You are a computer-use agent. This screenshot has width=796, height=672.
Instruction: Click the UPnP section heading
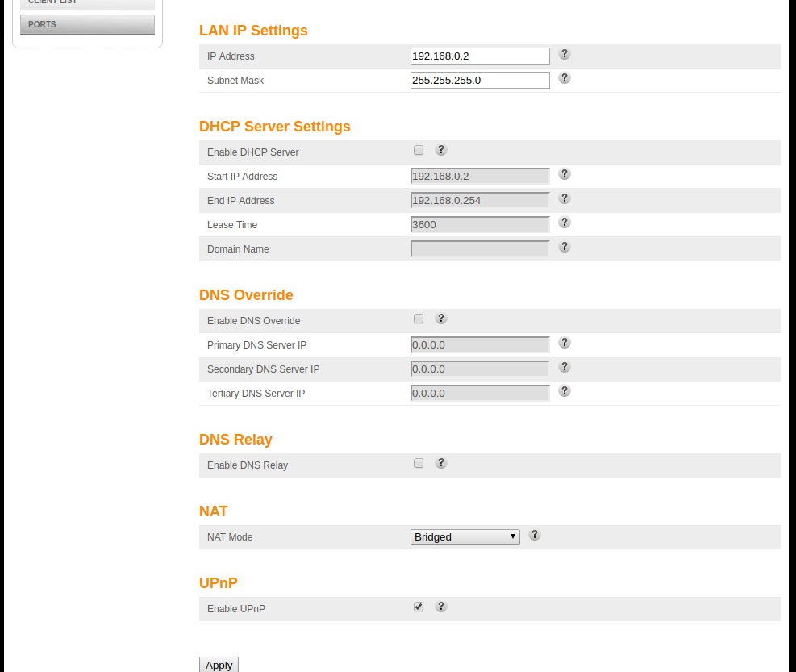[219, 582]
